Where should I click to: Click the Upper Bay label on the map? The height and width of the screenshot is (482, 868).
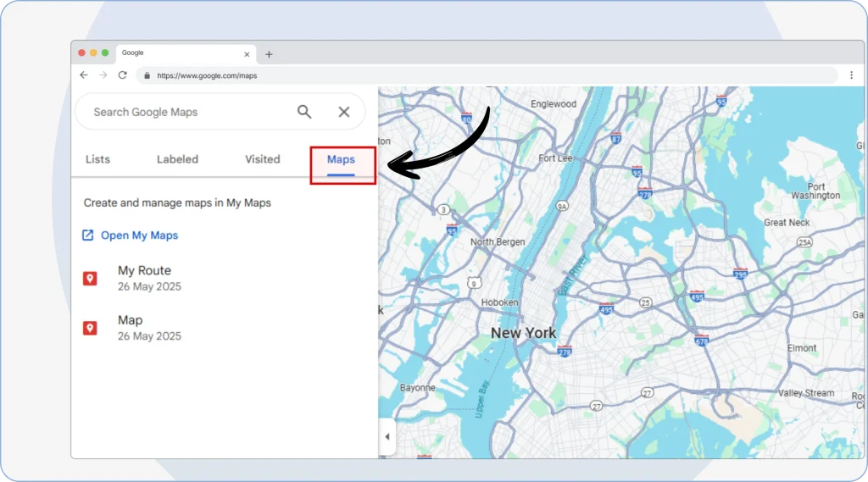coord(482,398)
